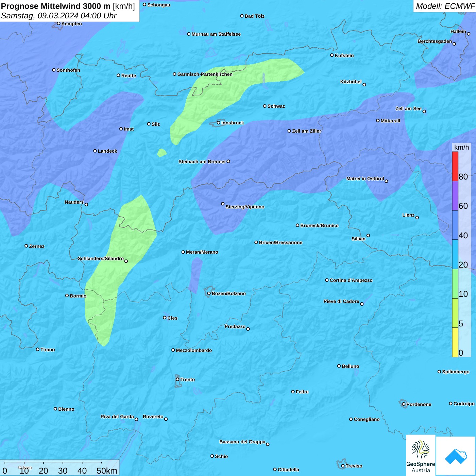Click the date 'Samstag, 09.03.2024 04:00 Uhr'
This screenshot has width=476, height=476.
pos(59,16)
